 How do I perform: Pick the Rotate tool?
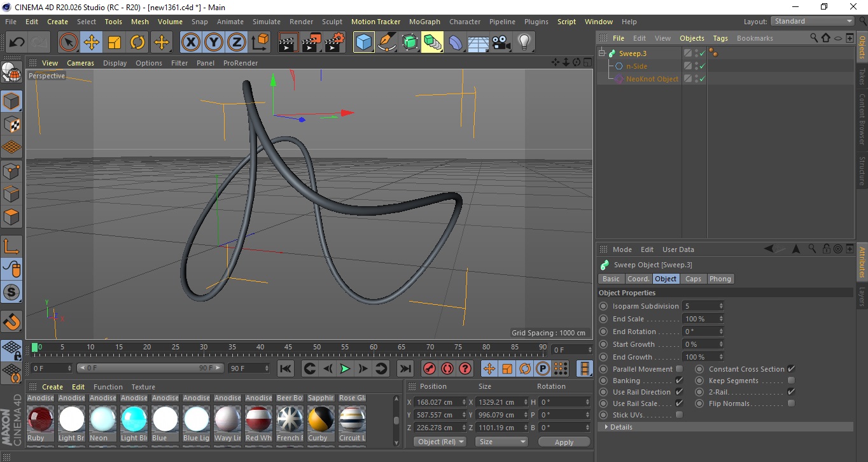[137, 43]
